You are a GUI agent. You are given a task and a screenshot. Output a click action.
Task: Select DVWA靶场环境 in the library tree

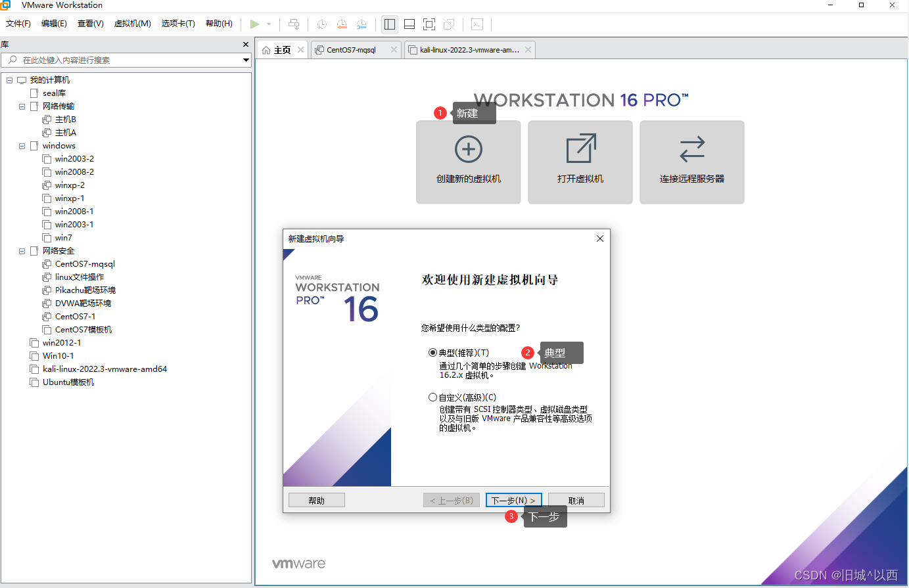coord(83,304)
